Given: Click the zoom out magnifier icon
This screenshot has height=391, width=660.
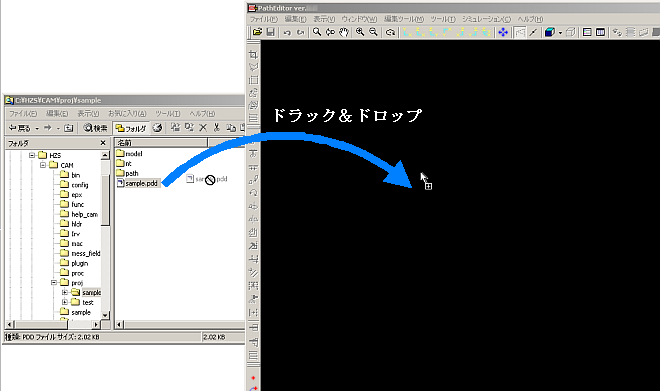Looking at the screenshot, I should tap(373, 32).
